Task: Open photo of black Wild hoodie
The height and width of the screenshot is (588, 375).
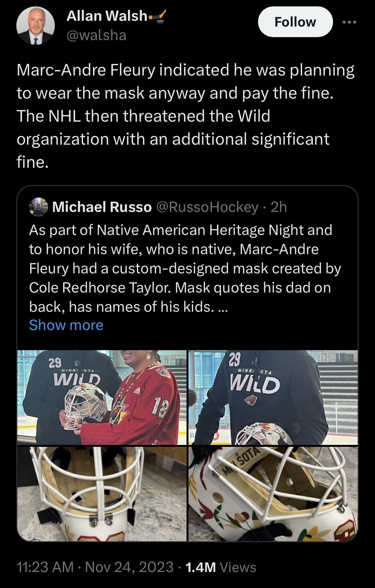Action: click(x=273, y=397)
